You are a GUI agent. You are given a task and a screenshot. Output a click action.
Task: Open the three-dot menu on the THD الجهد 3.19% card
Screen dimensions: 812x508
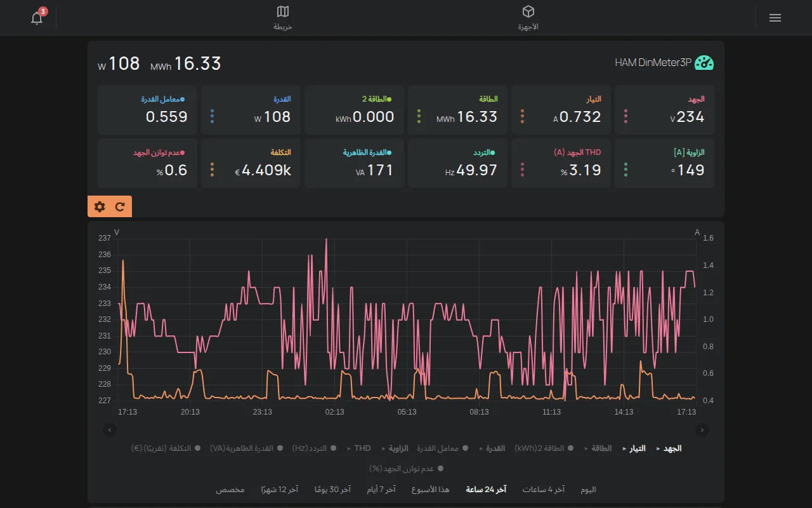(523, 170)
